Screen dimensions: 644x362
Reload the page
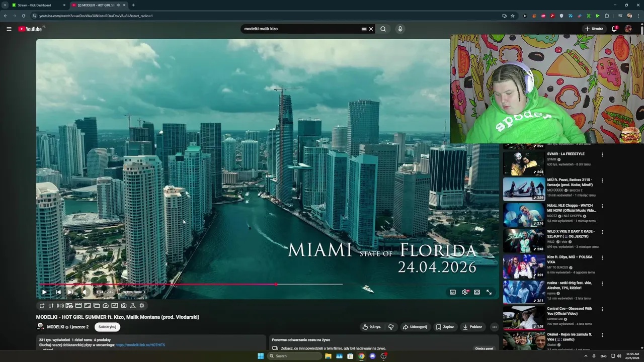(x=24, y=16)
